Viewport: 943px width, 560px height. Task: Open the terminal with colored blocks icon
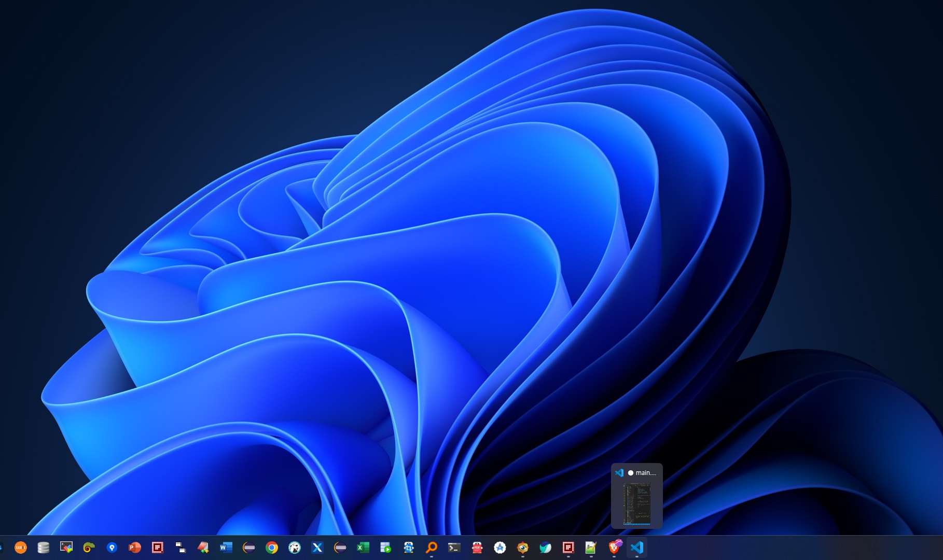(66, 548)
